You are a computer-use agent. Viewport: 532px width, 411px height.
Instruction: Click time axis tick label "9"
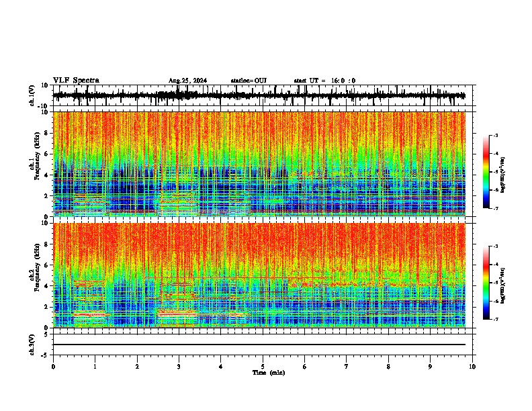[x=430, y=367]
